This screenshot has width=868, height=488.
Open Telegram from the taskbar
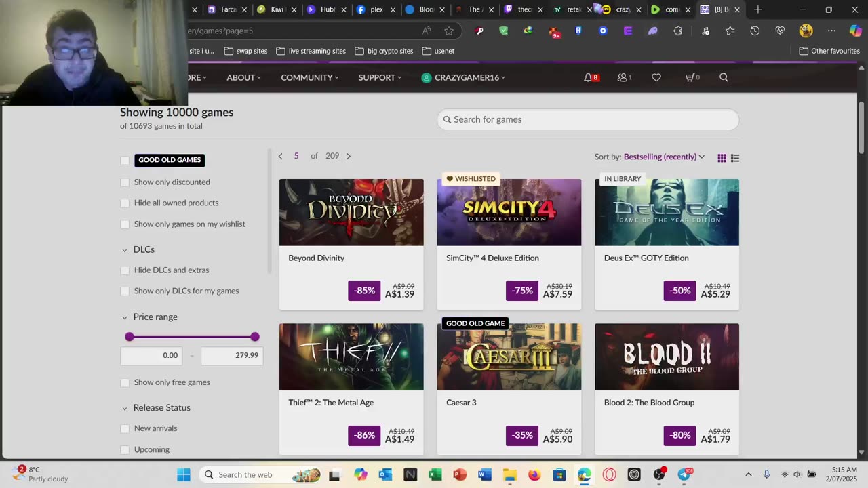[684, 474]
